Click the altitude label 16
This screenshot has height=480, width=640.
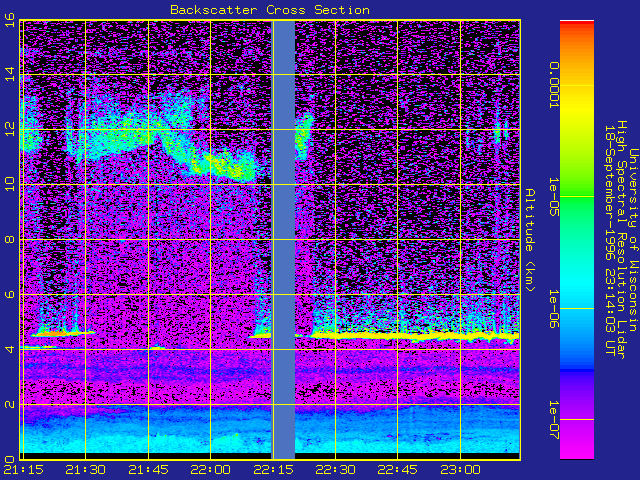click(9, 20)
